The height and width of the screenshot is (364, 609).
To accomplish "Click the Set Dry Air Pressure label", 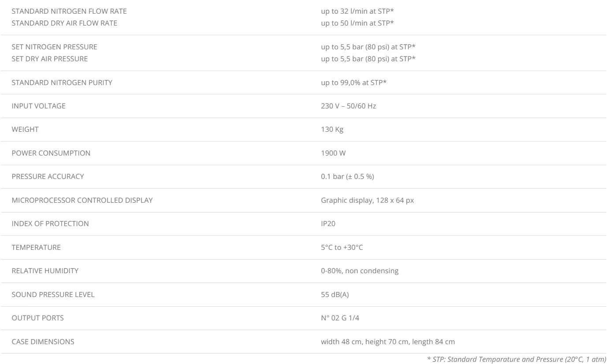I will (49, 59).
